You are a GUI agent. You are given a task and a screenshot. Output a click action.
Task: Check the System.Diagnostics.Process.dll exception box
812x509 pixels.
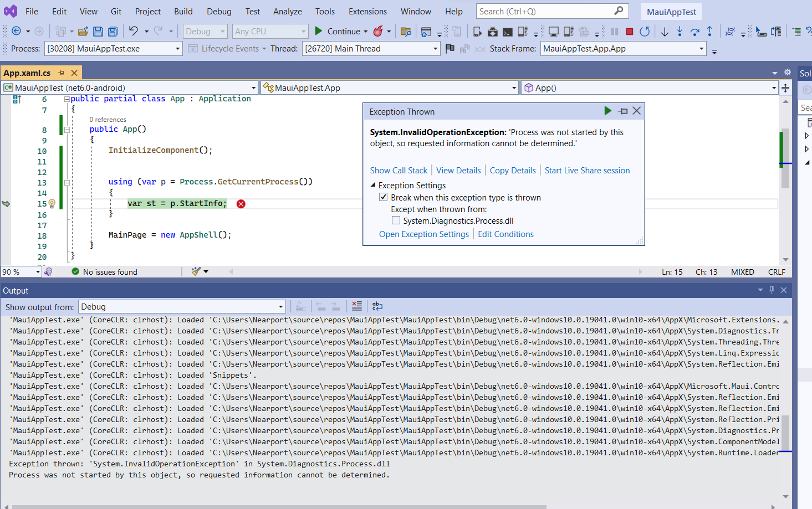(x=396, y=220)
